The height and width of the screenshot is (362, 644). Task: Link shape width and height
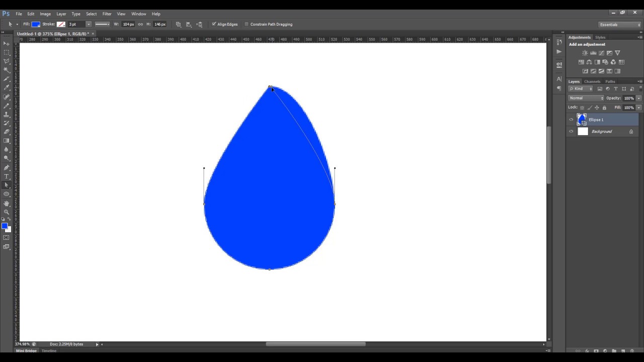[x=140, y=24]
